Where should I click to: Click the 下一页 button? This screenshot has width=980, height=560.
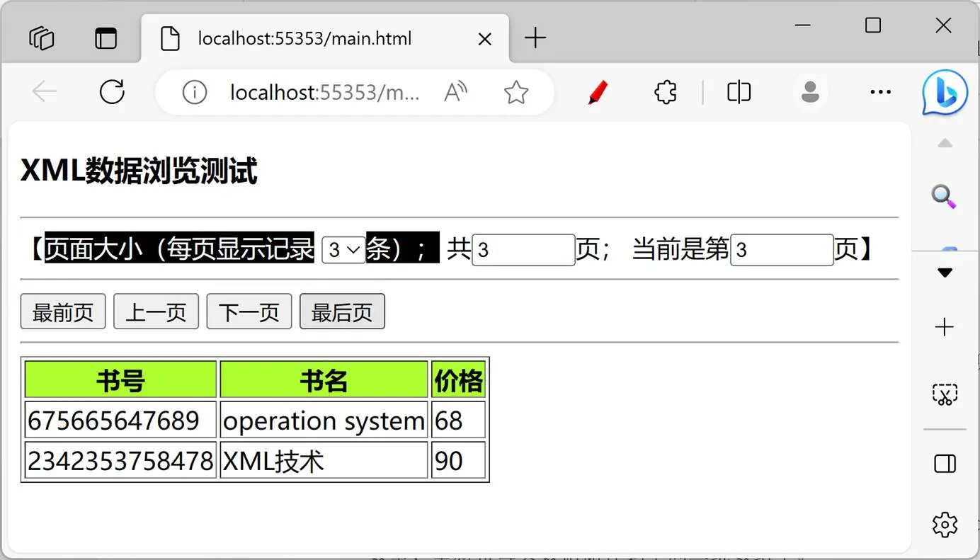[249, 312]
